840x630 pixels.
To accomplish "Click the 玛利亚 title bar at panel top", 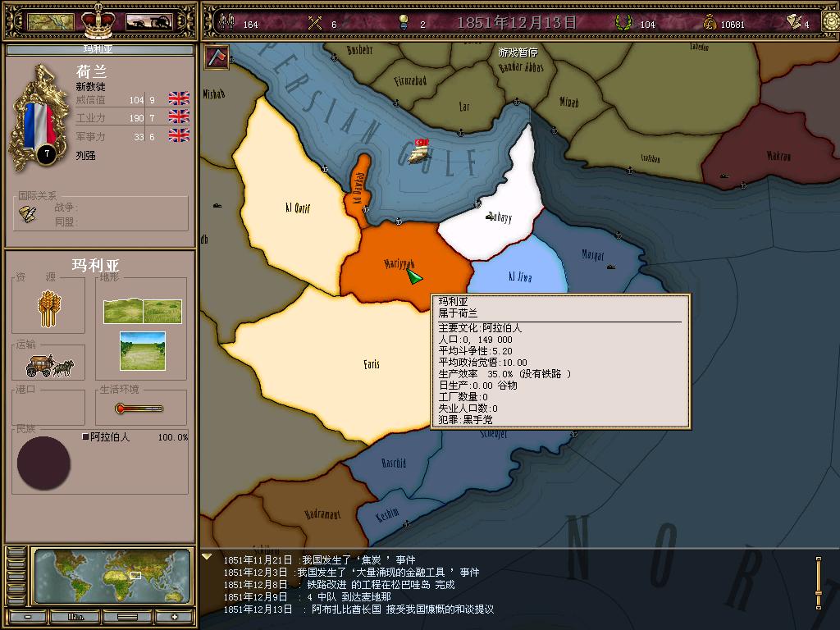I will pyautogui.click(x=99, y=49).
